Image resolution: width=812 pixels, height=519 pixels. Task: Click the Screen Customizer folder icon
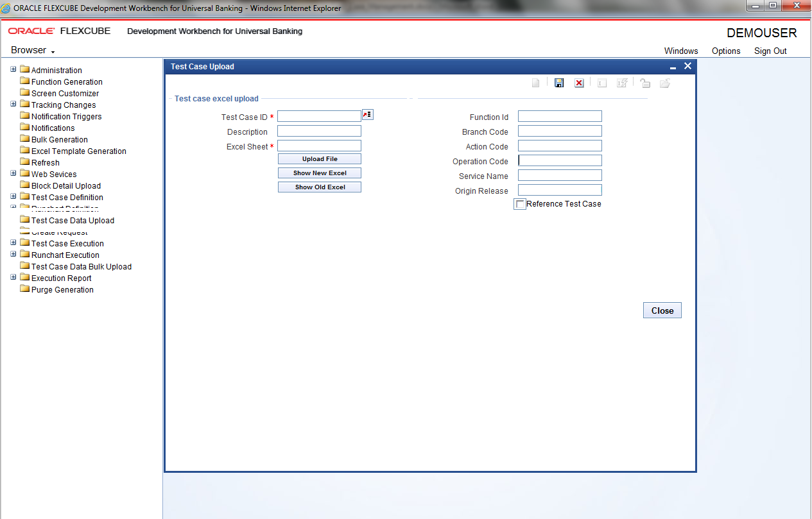tap(25, 92)
